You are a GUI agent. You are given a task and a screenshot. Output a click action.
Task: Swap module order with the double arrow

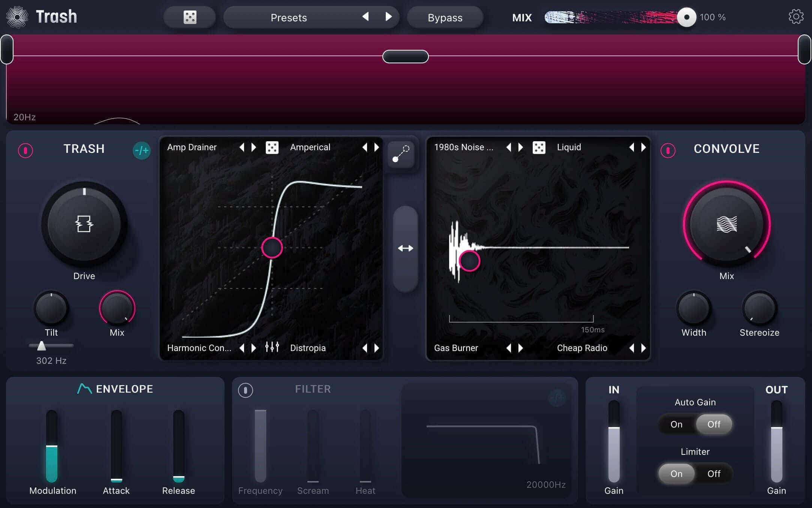(405, 248)
